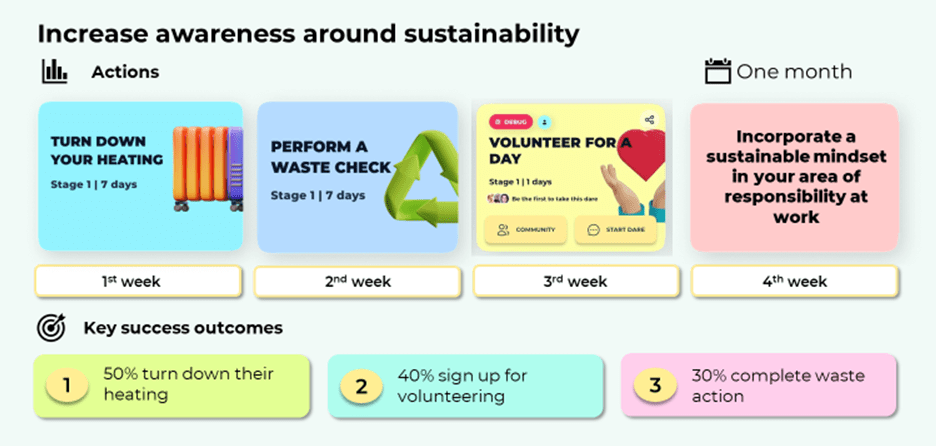Click the small blue person icon
The height and width of the screenshot is (446, 936).
(x=544, y=122)
